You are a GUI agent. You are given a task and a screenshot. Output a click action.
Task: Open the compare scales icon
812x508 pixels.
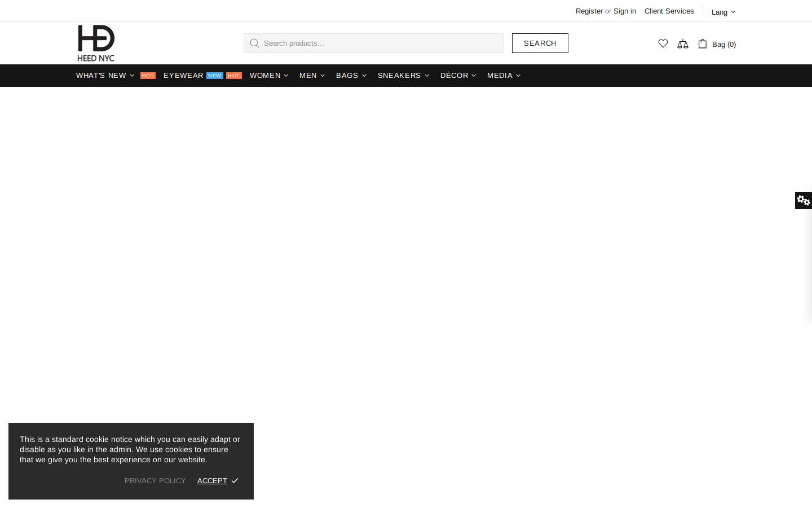(683, 44)
